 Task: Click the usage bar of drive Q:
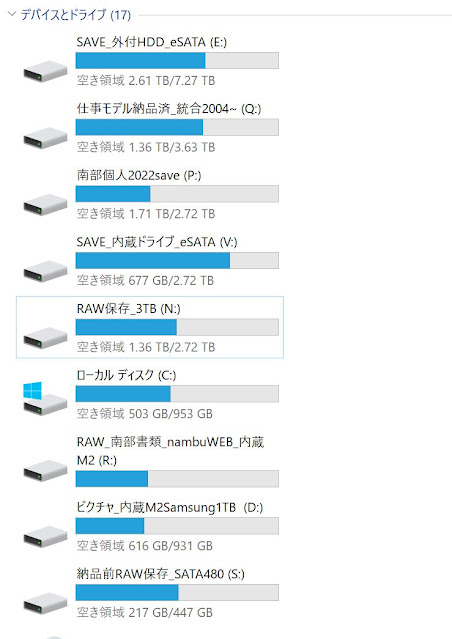click(x=177, y=127)
